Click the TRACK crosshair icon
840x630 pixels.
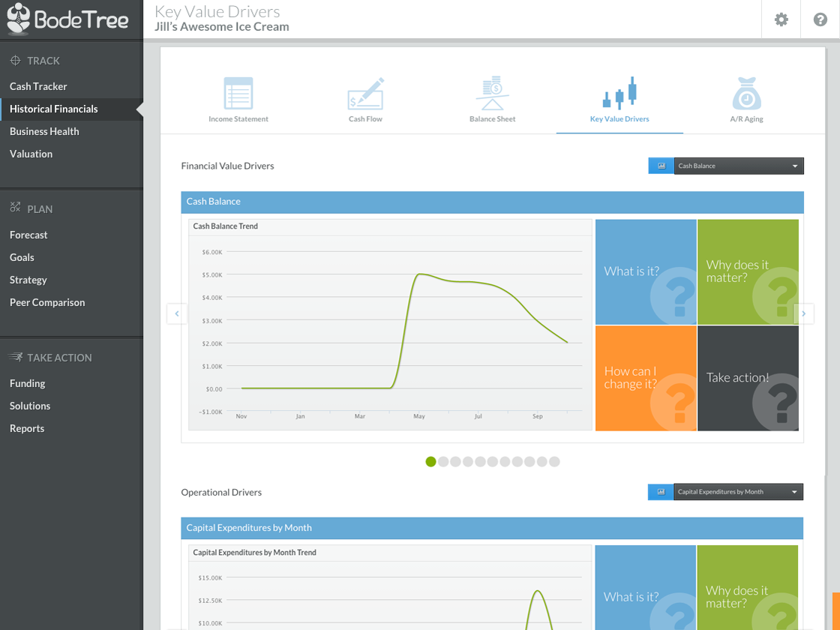tap(16, 61)
